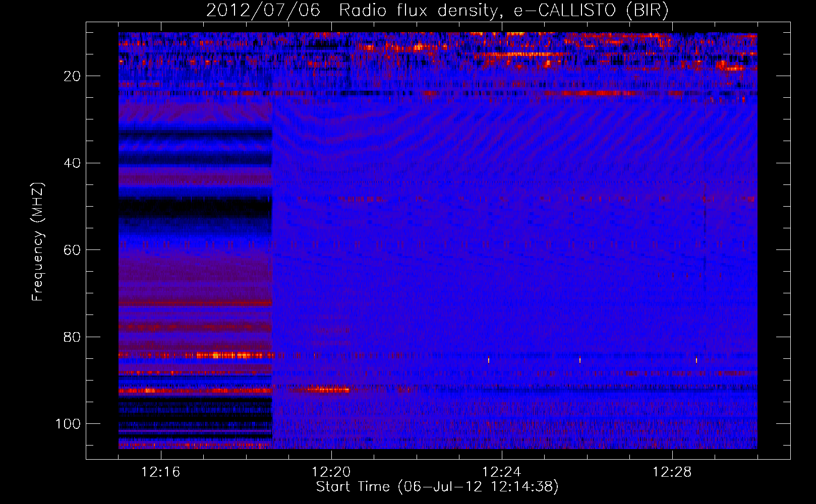Click the 12:20 time tick label
The image size is (816, 504).
pyautogui.click(x=331, y=472)
